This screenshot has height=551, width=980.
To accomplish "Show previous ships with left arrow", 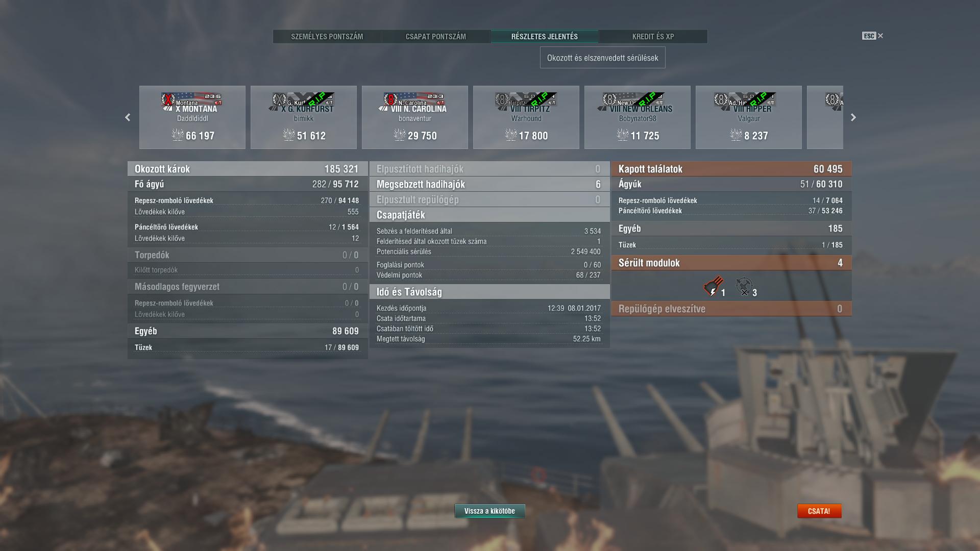I will pos(128,117).
